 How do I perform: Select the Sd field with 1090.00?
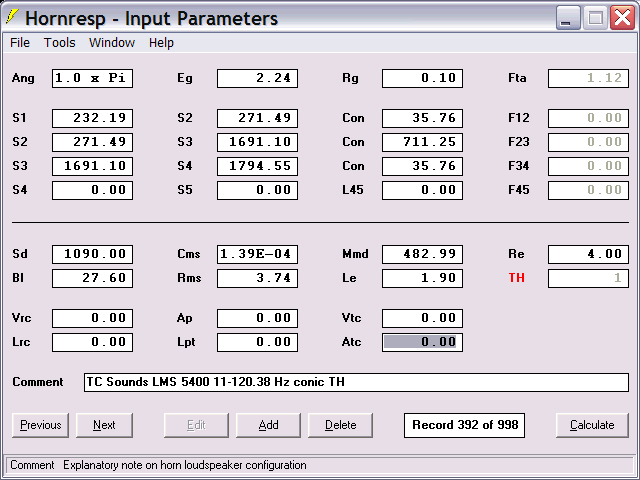(92, 254)
